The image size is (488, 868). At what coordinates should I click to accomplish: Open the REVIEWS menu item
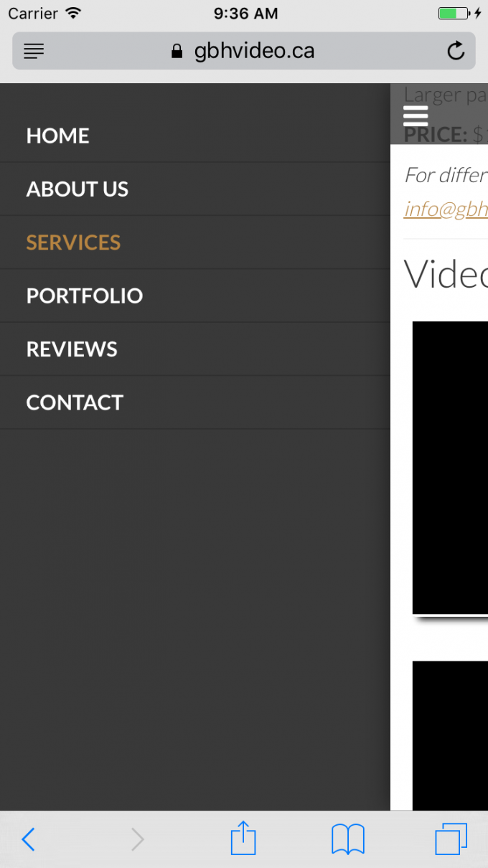click(195, 349)
